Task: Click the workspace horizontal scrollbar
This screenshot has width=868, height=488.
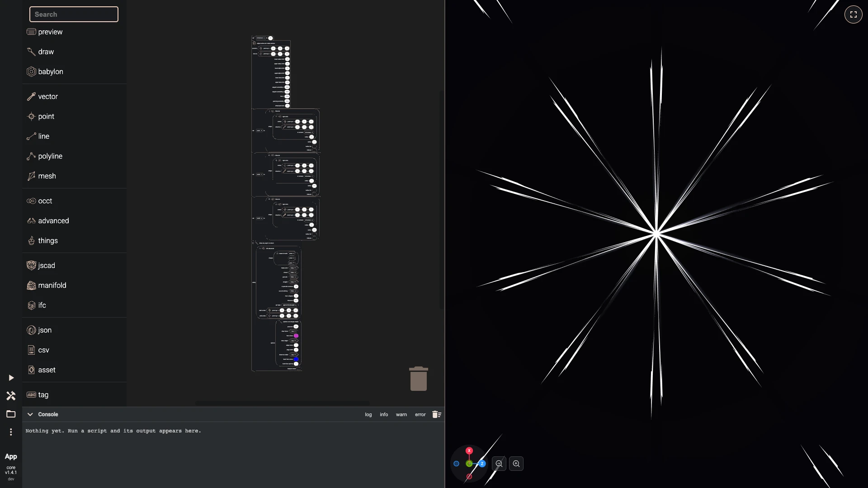Action: point(282,403)
